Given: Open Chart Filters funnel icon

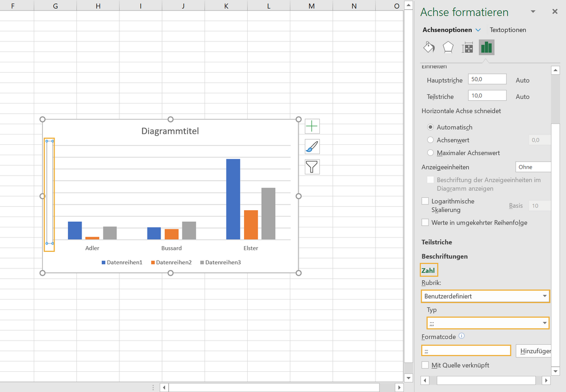Looking at the screenshot, I should 312,167.
